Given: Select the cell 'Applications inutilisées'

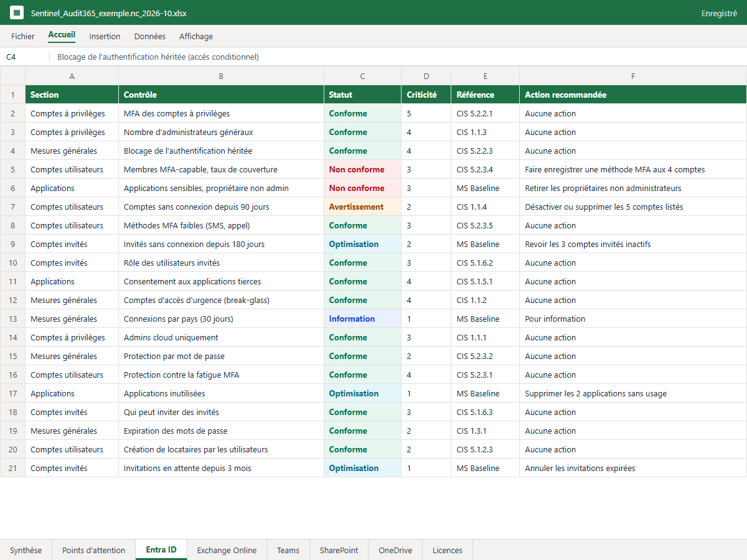Looking at the screenshot, I should coord(222,393).
